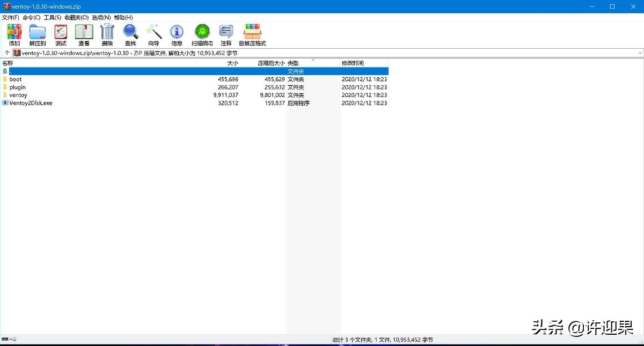Launch the Wizard (向导) wand icon

(x=153, y=34)
